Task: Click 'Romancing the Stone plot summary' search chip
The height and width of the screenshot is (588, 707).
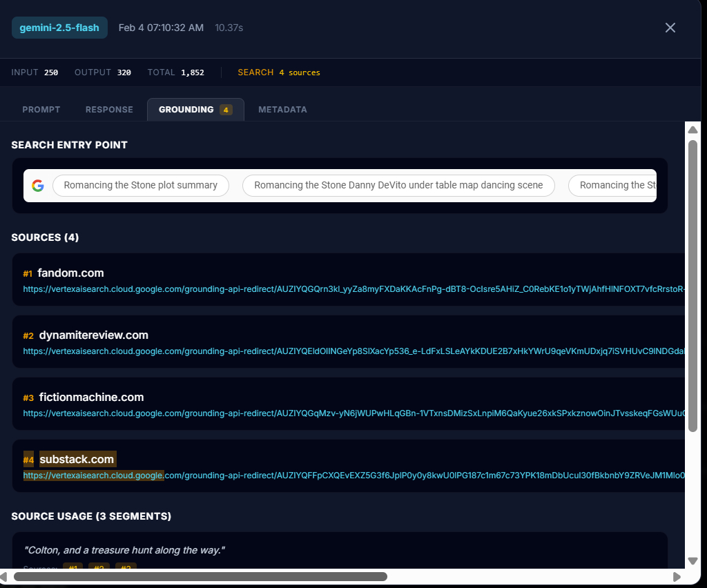Action: (x=141, y=186)
